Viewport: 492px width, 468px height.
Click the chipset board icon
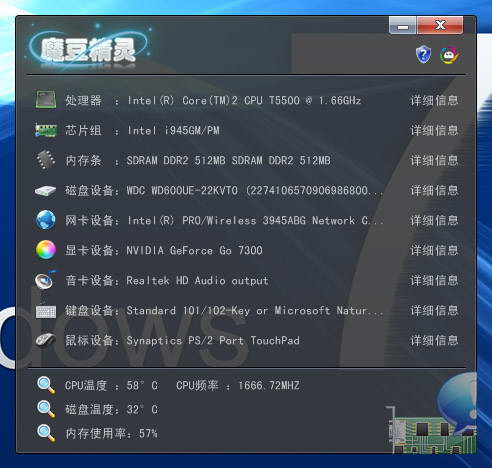click(x=46, y=130)
